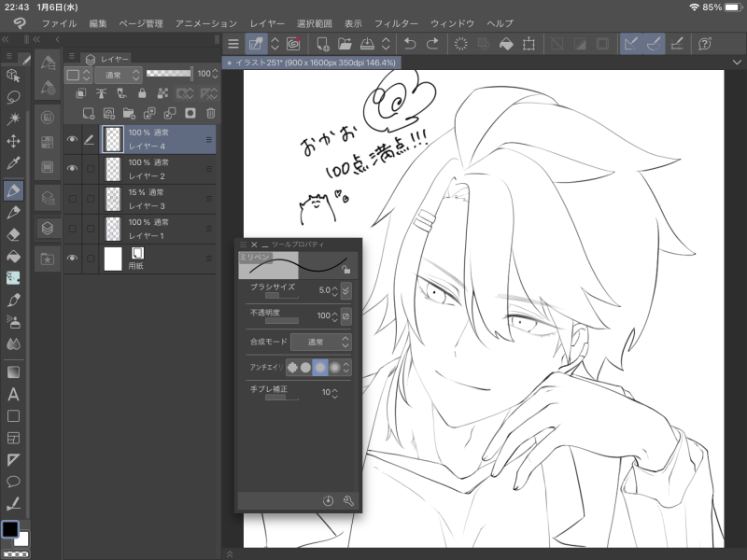Click the CLIP STUDIO spiral icon

pos(293,44)
